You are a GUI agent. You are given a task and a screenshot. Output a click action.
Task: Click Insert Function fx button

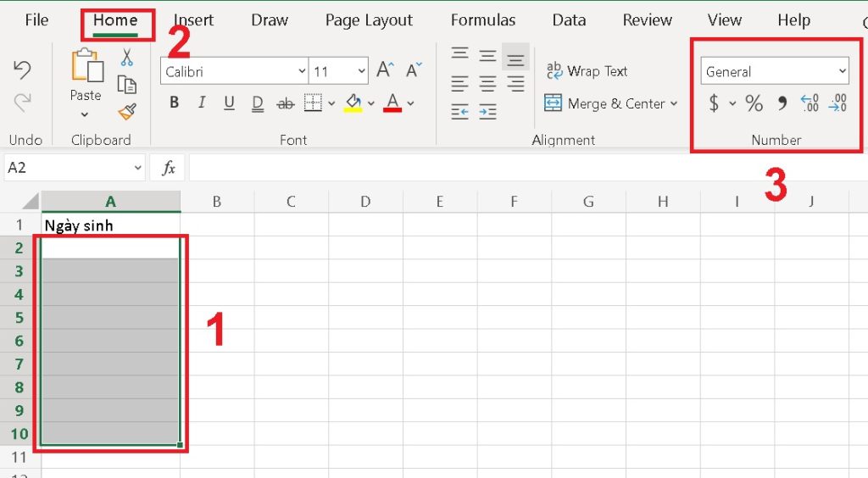pyautogui.click(x=169, y=168)
